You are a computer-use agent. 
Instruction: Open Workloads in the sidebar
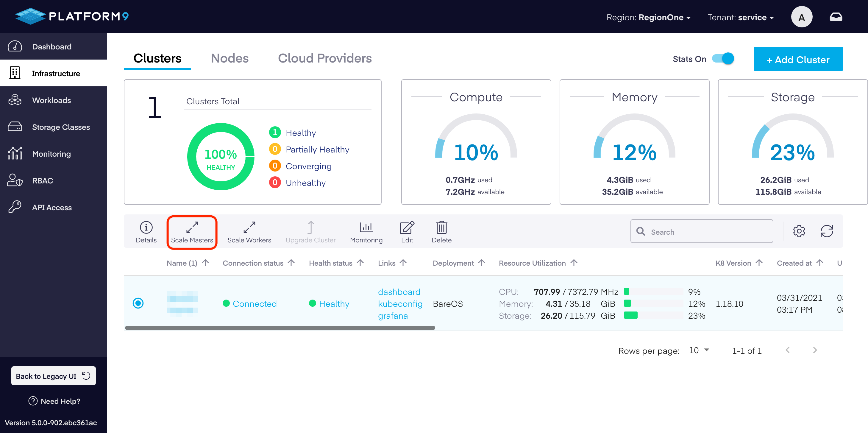[51, 100]
